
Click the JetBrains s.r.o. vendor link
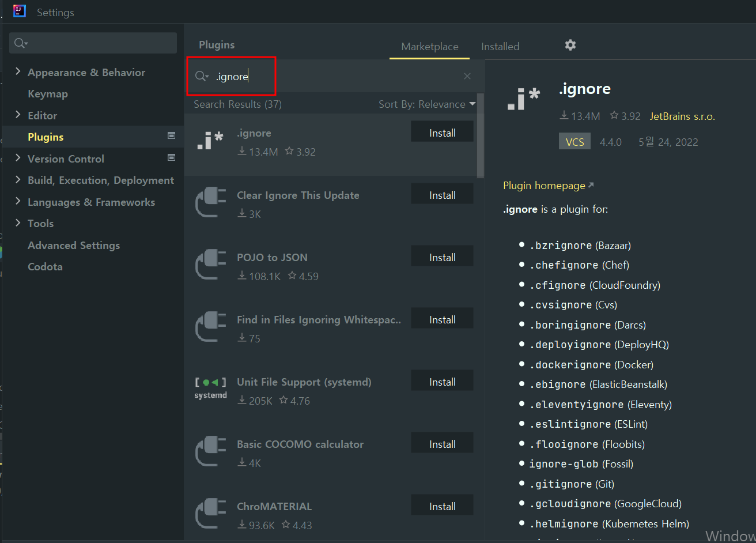pyautogui.click(x=682, y=116)
